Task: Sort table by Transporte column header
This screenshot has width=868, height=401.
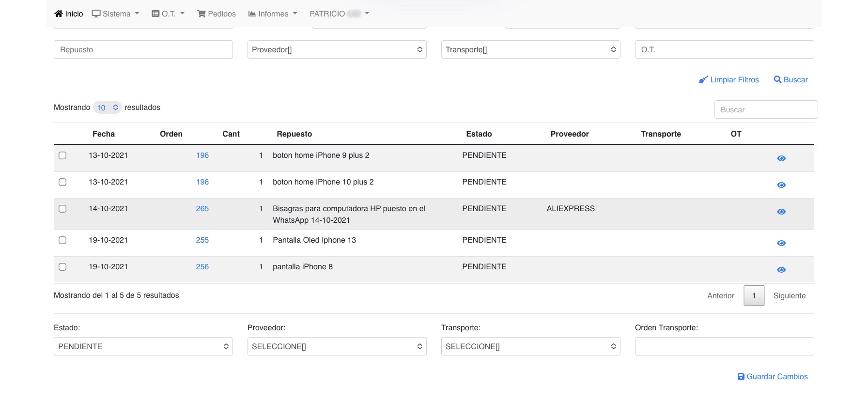Action: point(661,134)
